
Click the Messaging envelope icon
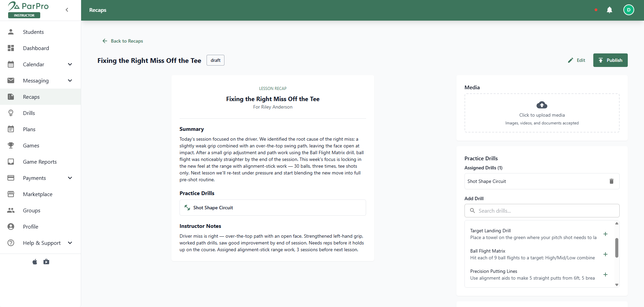(x=11, y=80)
